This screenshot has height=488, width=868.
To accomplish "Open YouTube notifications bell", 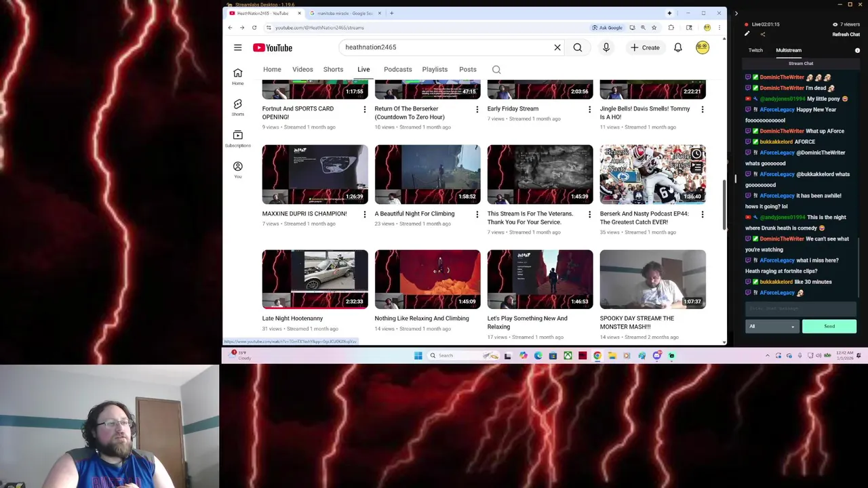I will [x=677, y=47].
